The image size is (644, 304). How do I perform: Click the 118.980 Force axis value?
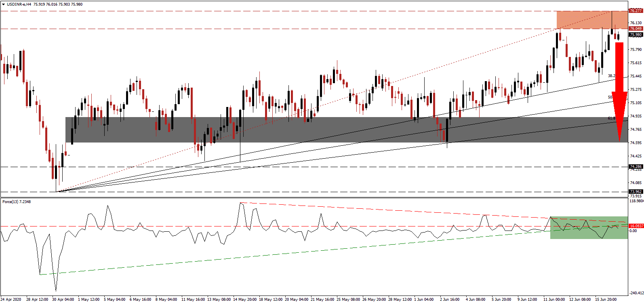click(x=636, y=201)
